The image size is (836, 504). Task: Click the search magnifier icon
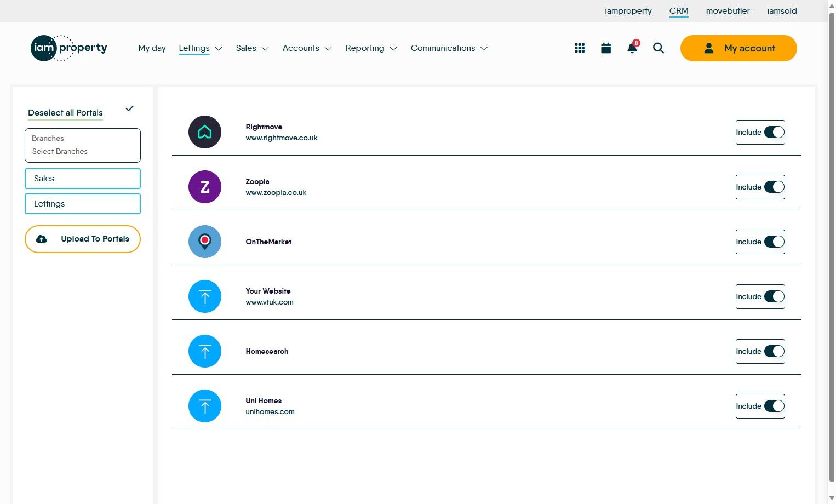click(659, 48)
